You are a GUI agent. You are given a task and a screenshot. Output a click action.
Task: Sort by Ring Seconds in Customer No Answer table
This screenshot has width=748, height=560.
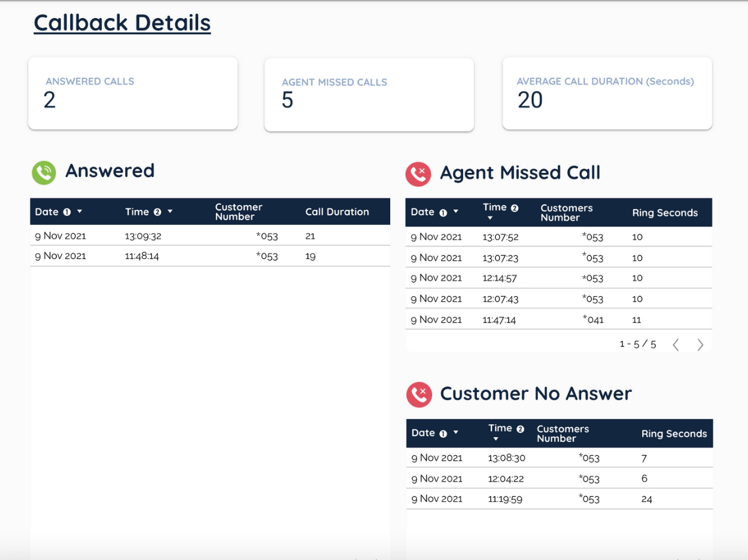[x=674, y=433]
